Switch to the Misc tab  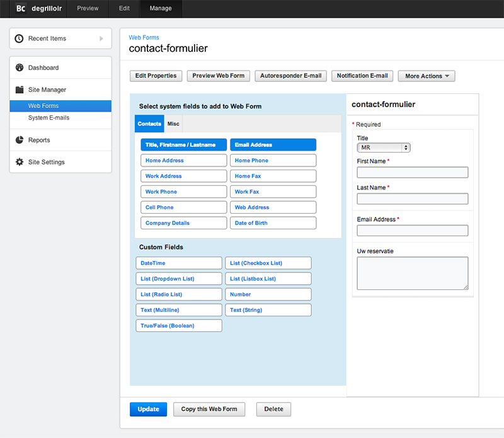[173, 124]
